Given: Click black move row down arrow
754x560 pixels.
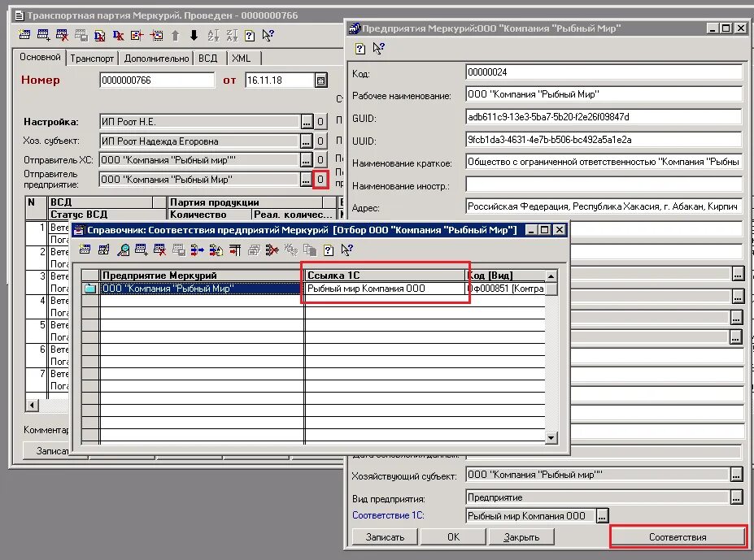Looking at the screenshot, I should pos(194,35).
